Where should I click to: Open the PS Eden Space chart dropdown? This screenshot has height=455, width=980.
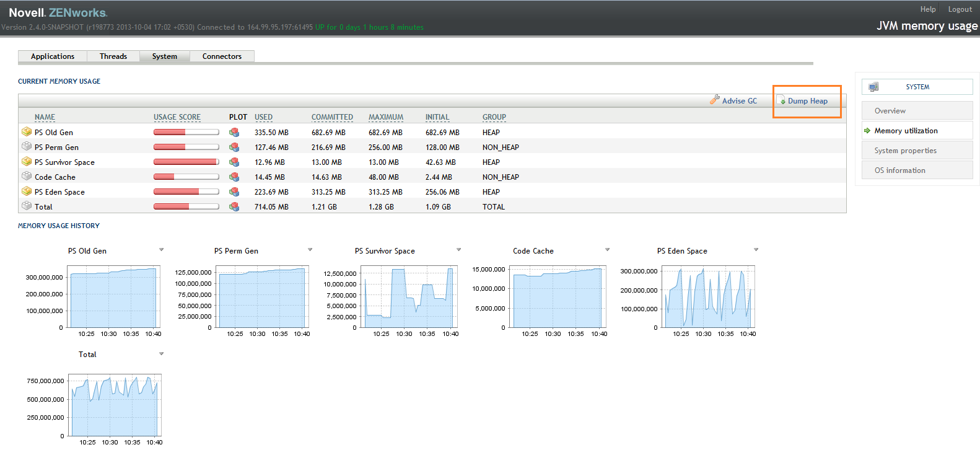click(x=756, y=250)
